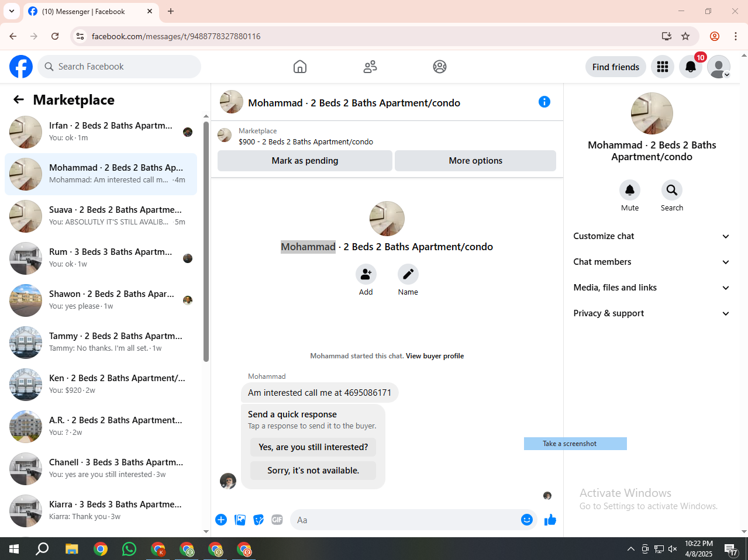Choose a GIF icon in composer
This screenshot has height=560, width=748.
pos(277,520)
